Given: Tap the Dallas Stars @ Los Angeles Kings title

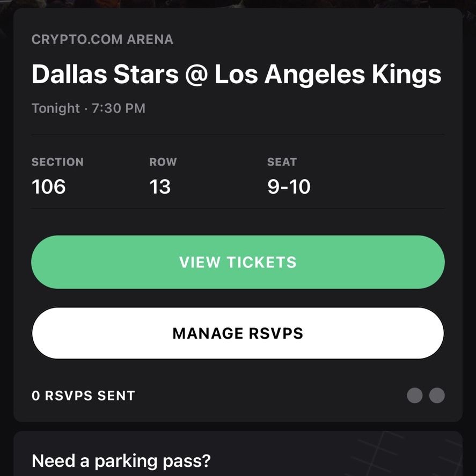Looking at the screenshot, I should click(236, 75).
